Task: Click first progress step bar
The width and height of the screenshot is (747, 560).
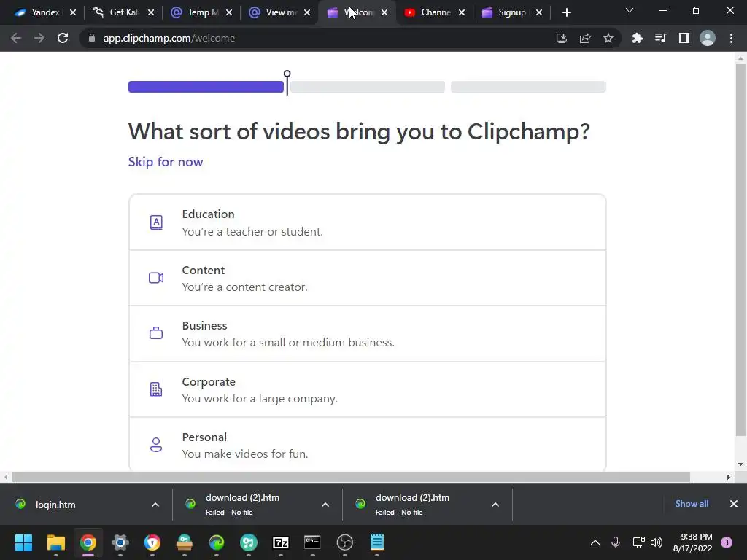Action: pos(206,87)
